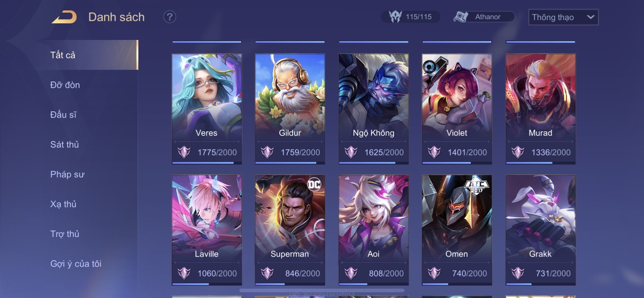Open the Violet hero card
The height and width of the screenshot is (298, 644).
(x=457, y=109)
